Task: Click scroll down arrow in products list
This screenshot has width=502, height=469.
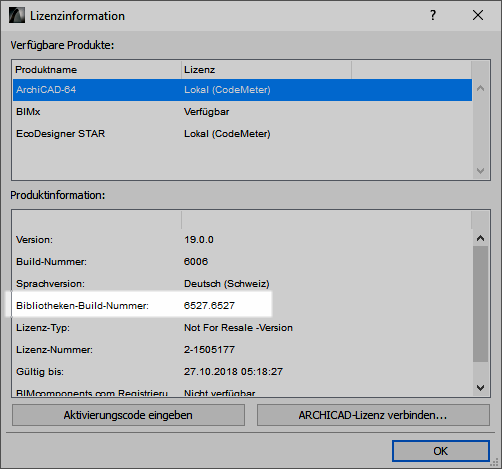Action: pos(480,171)
